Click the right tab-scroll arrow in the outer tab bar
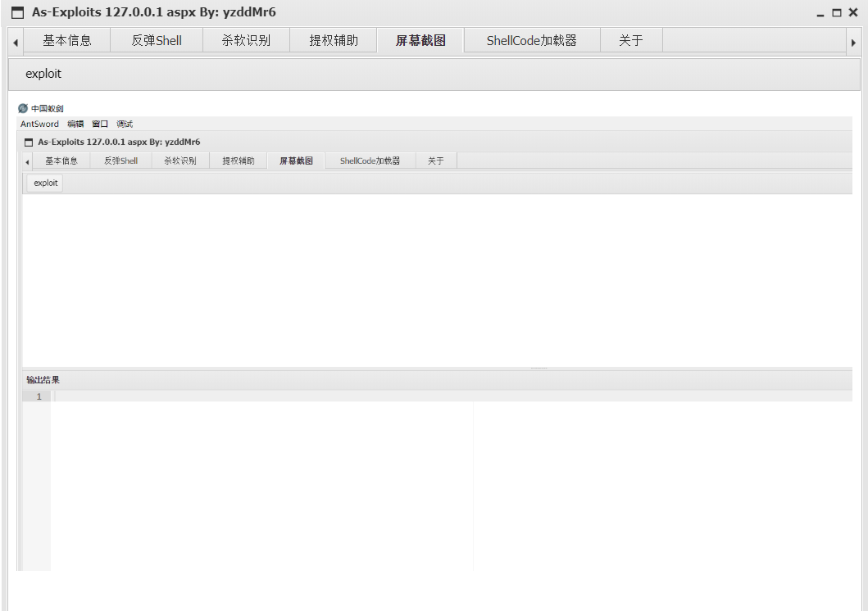 853,42
